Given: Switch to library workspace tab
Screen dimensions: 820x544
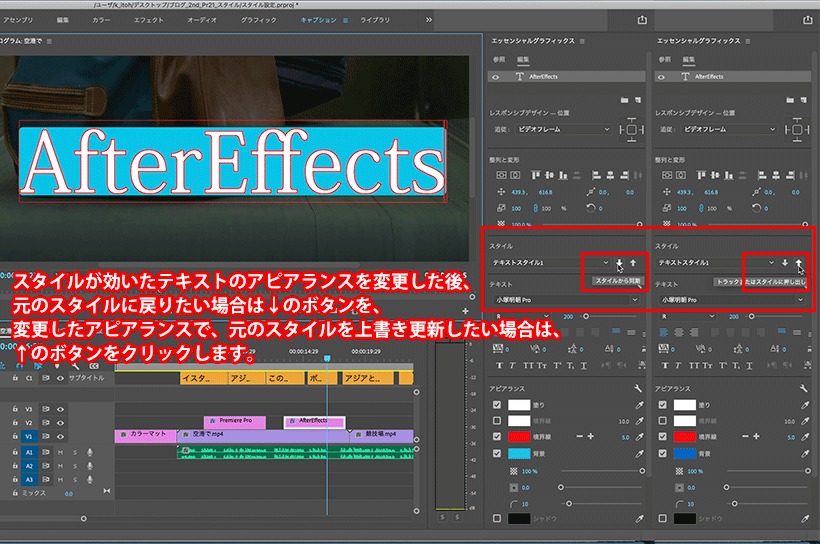Looking at the screenshot, I should coord(375,20).
